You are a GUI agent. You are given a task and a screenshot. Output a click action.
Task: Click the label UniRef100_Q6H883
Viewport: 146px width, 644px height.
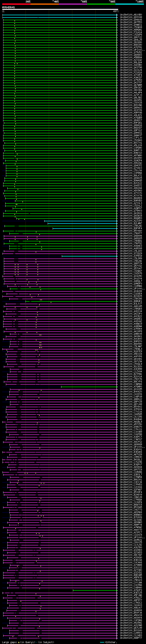(131, 55)
